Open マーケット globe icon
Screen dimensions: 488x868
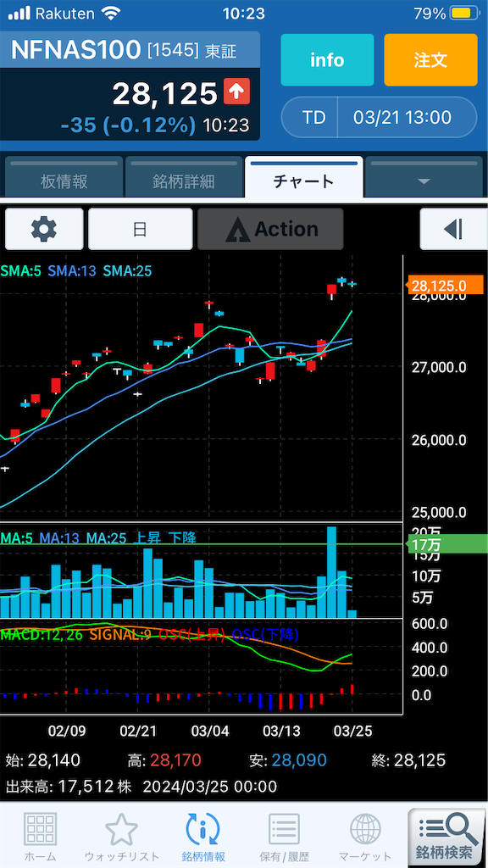365,837
